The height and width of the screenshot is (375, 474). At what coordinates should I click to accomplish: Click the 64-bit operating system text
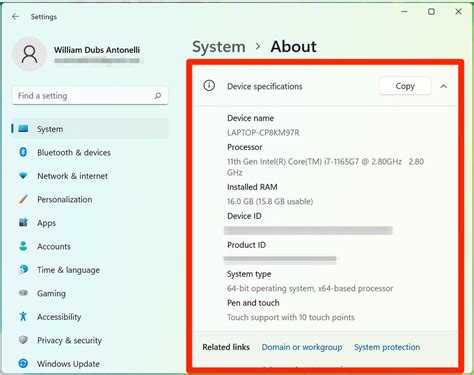pyautogui.click(x=310, y=288)
